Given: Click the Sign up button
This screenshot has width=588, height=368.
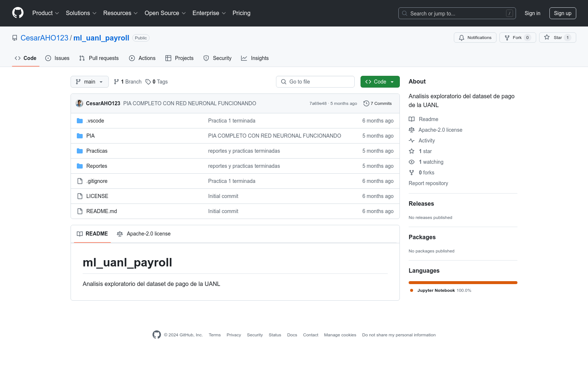Looking at the screenshot, I should click(x=563, y=13).
